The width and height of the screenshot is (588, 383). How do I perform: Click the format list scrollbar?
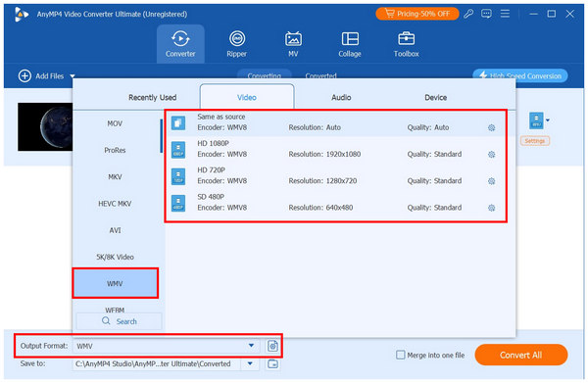tap(162, 136)
